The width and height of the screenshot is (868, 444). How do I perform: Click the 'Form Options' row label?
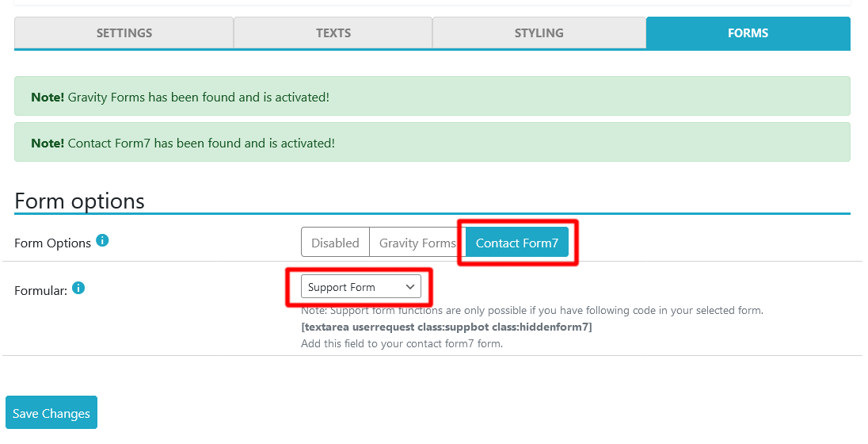click(52, 243)
